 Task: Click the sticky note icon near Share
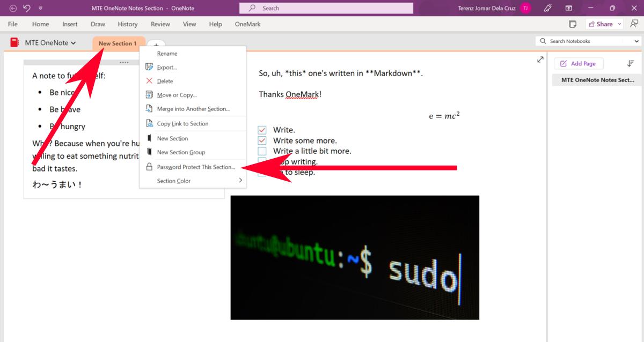pyautogui.click(x=573, y=24)
